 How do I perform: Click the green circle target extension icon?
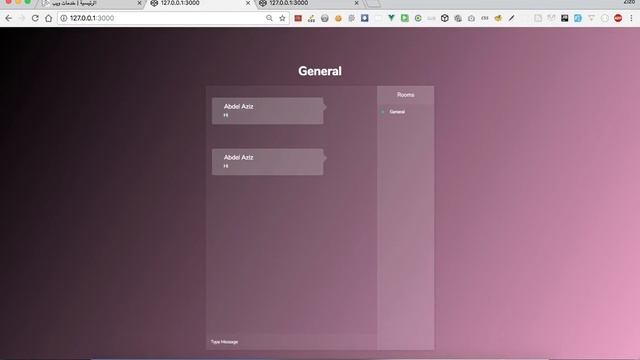418,18
